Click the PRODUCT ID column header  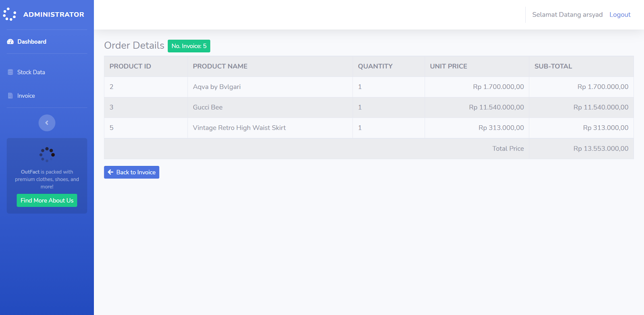point(146,66)
